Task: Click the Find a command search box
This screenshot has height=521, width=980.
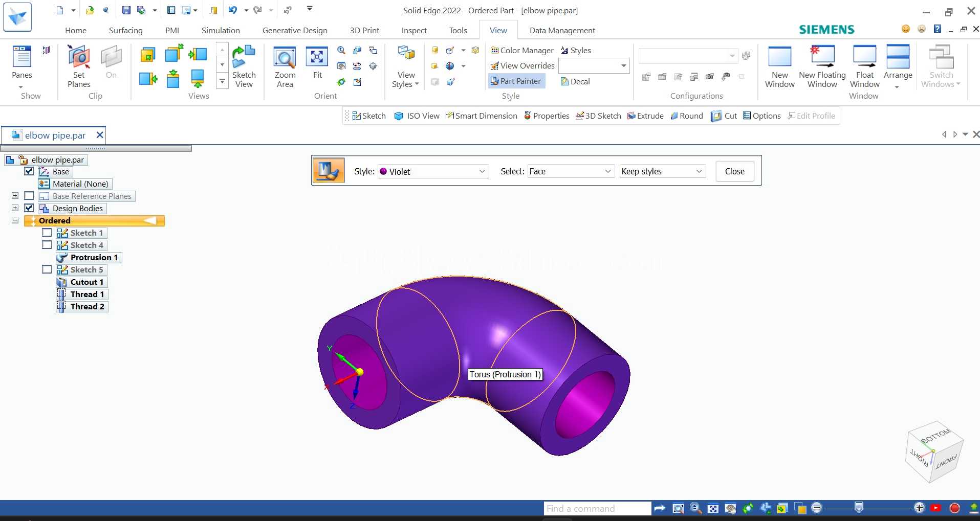Action: pos(597,508)
